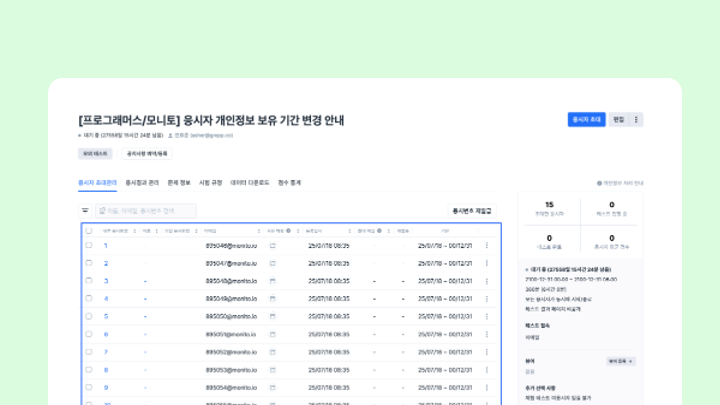Sort by the invite date column sort arrows
Screen dimensions: 720x405
349,231
